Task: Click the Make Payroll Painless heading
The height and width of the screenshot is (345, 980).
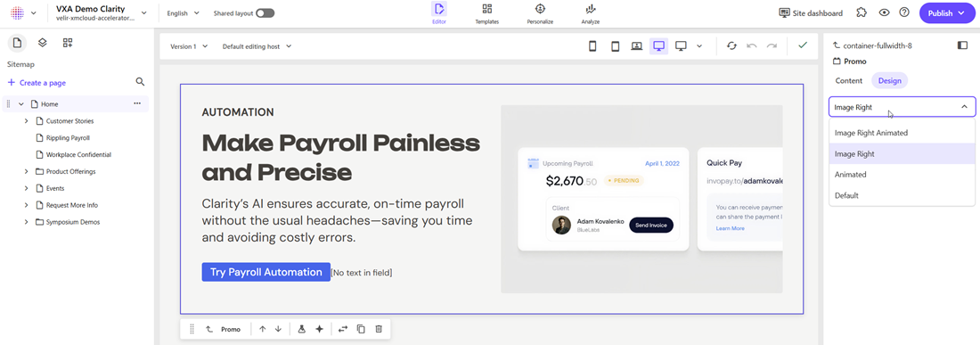Action: click(x=340, y=158)
